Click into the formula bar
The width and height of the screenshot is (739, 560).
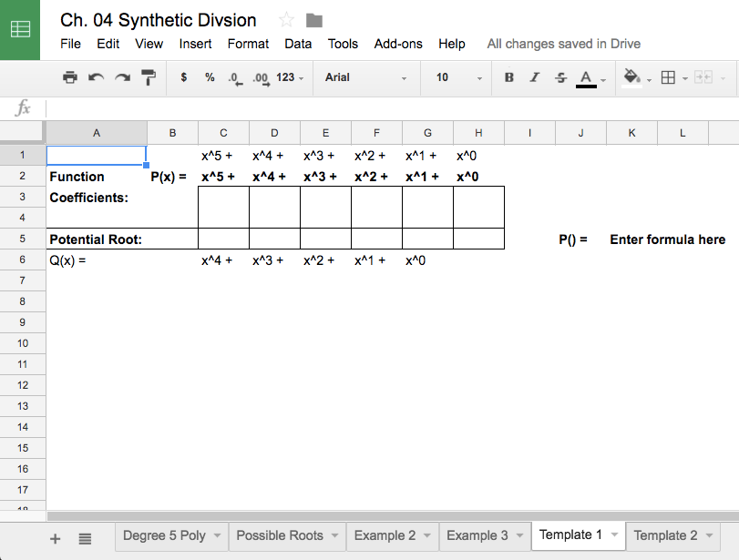(x=391, y=108)
